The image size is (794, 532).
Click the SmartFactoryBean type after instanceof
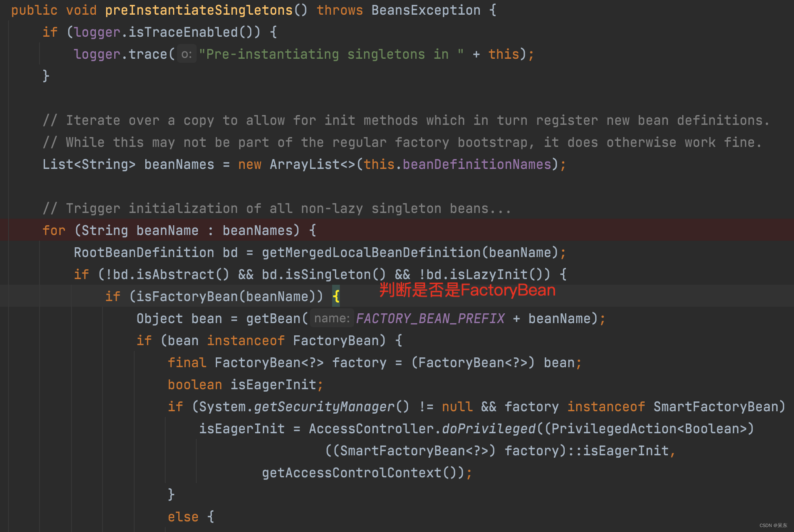click(716, 407)
